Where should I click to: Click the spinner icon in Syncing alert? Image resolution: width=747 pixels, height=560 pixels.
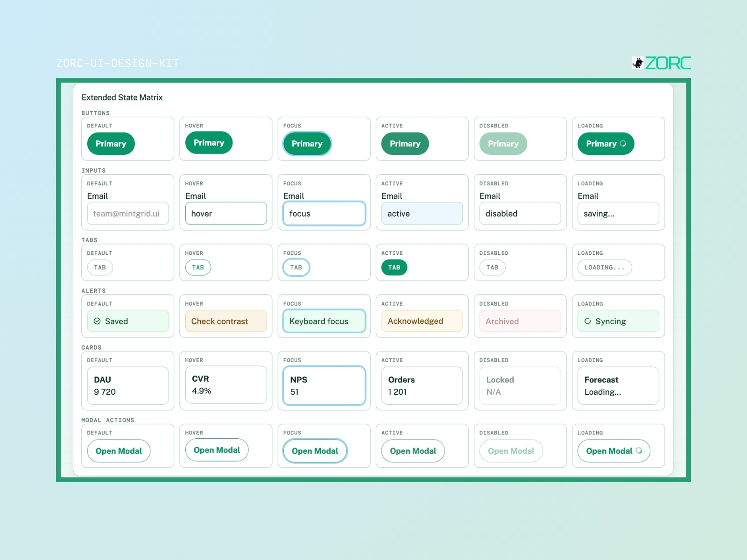(x=588, y=321)
